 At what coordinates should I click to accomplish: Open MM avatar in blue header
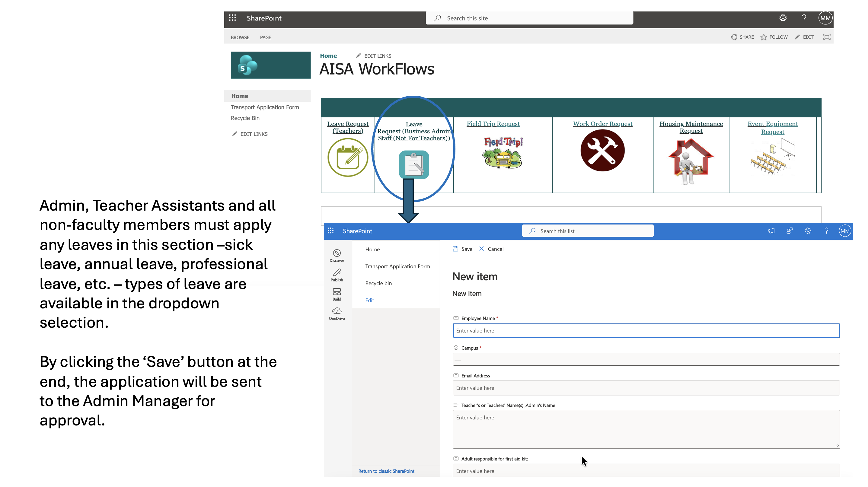[x=845, y=231]
